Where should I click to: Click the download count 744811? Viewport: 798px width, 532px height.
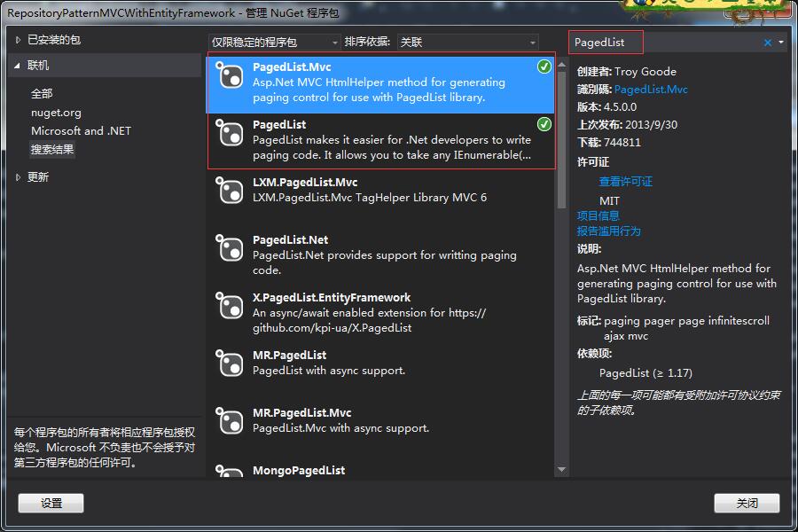pos(622,143)
